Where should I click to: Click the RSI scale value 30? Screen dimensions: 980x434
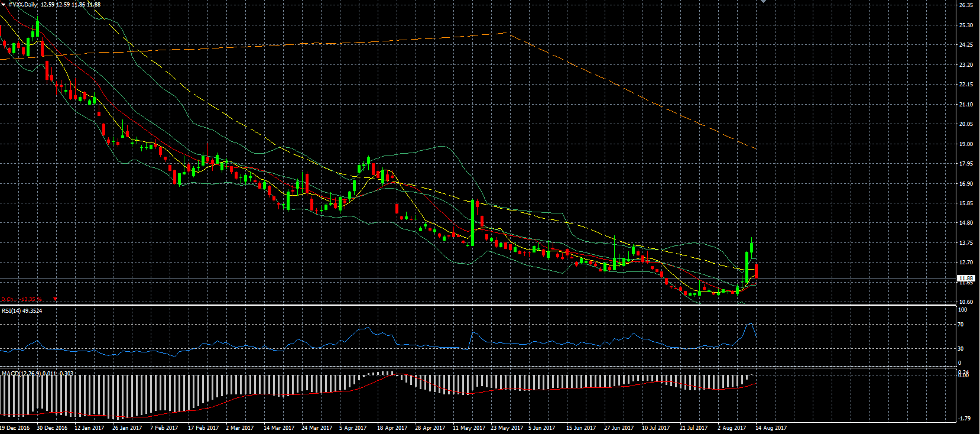[x=960, y=349]
